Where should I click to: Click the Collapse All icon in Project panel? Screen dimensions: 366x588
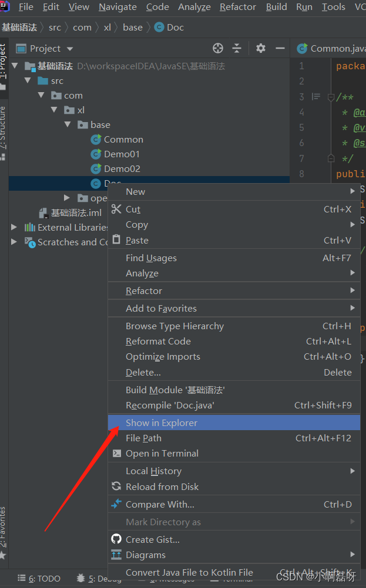[237, 48]
